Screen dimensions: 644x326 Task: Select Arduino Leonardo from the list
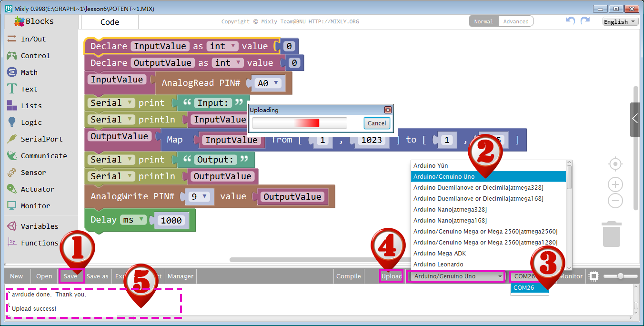click(x=488, y=264)
